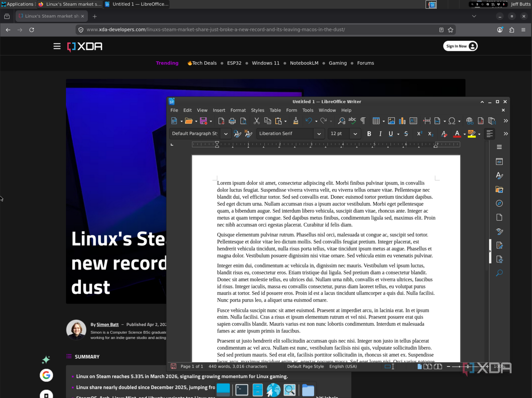Toggle formatting marks visibility

(x=362, y=121)
